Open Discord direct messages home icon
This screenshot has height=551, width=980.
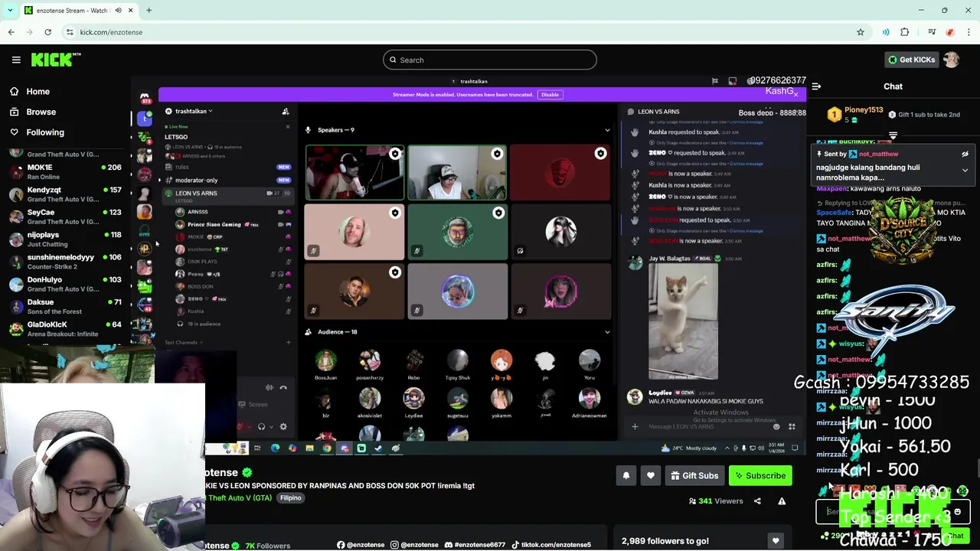click(x=145, y=99)
